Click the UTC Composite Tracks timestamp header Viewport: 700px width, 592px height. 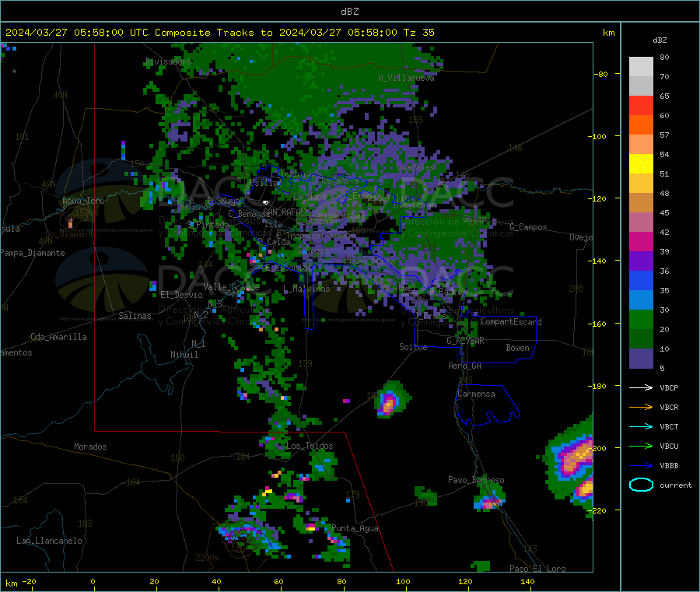point(219,33)
